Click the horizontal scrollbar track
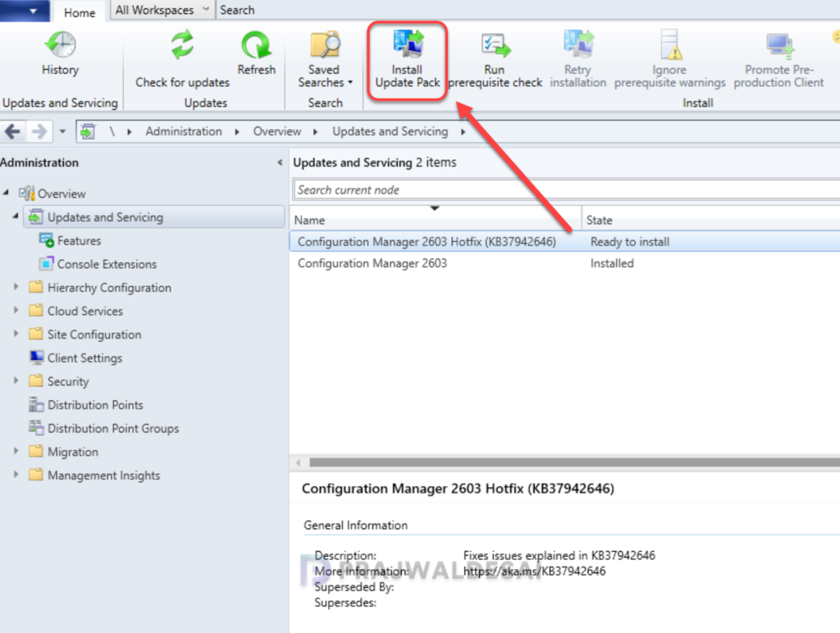Screen dimensions: 840x633 pos(574,462)
